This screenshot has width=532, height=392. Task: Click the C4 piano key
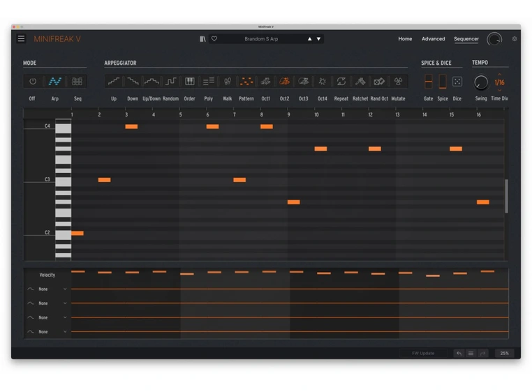[63, 128]
